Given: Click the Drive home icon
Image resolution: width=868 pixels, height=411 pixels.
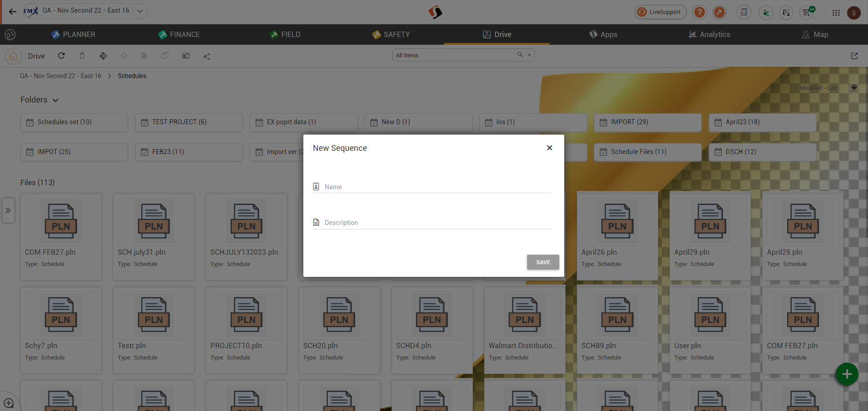Looking at the screenshot, I should 14,56.
